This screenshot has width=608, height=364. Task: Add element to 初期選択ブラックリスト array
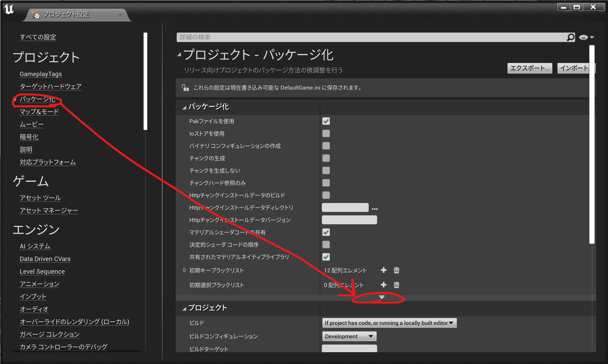(383, 285)
